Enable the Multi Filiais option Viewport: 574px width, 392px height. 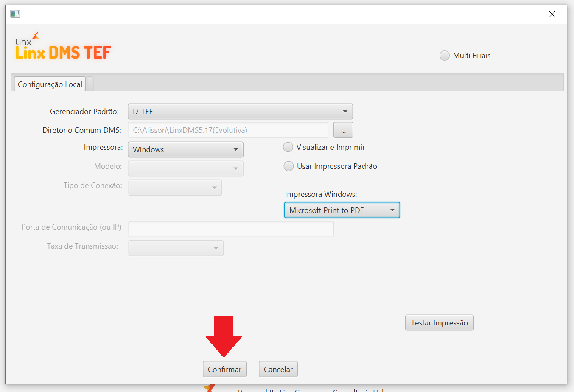click(x=444, y=56)
